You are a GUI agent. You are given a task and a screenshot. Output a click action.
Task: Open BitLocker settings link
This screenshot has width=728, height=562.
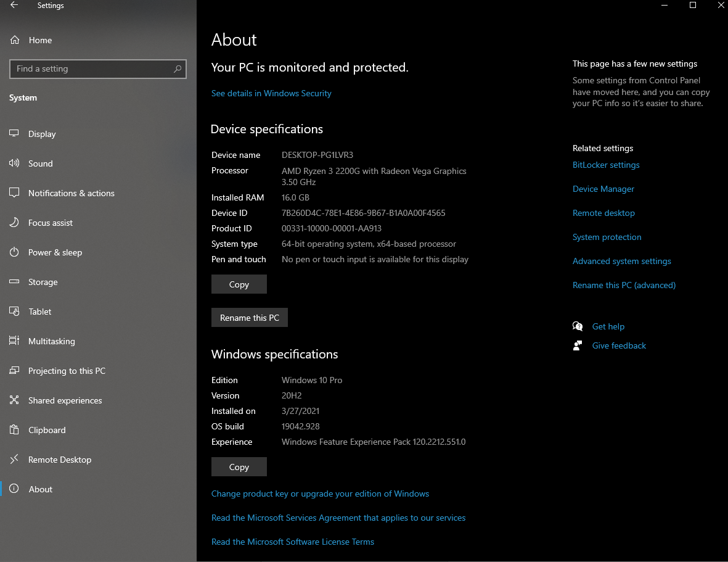pyautogui.click(x=606, y=165)
